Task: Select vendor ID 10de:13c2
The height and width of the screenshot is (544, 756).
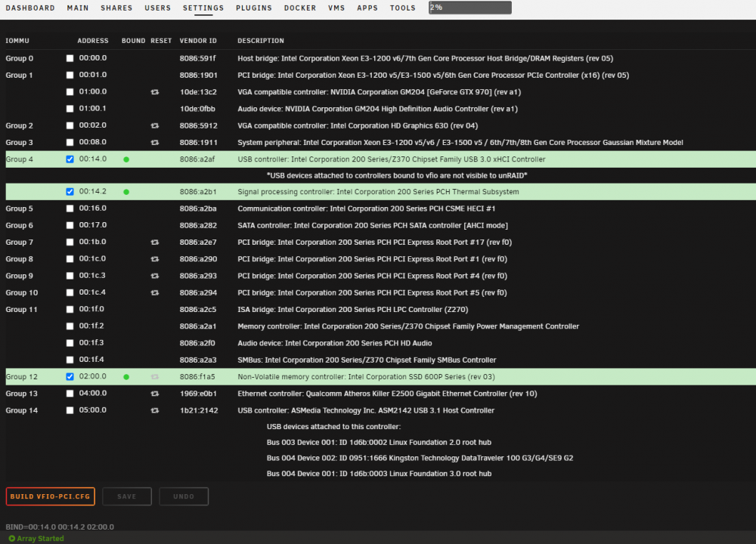Action: (198, 92)
